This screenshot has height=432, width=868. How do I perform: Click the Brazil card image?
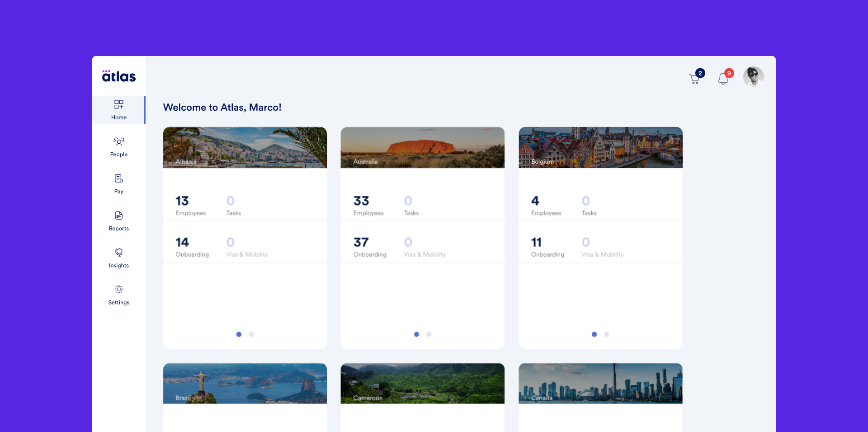245,383
